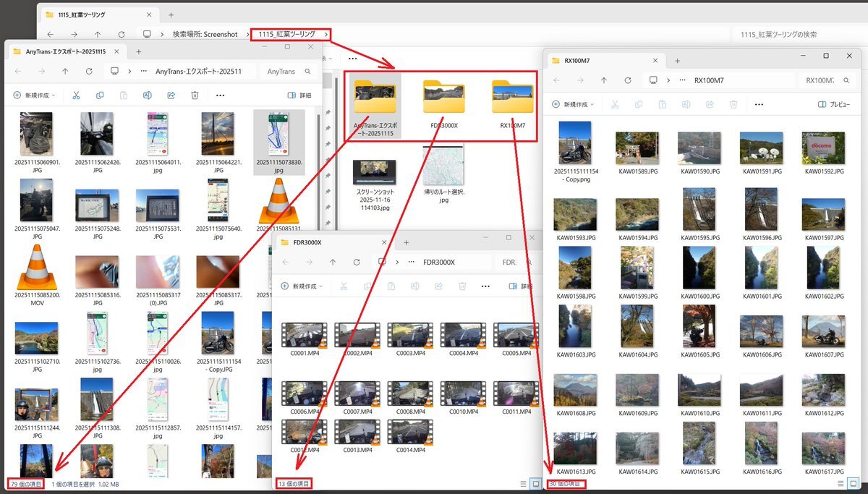Open the more options ellipsis in RX100M7 toolbar

tap(759, 104)
